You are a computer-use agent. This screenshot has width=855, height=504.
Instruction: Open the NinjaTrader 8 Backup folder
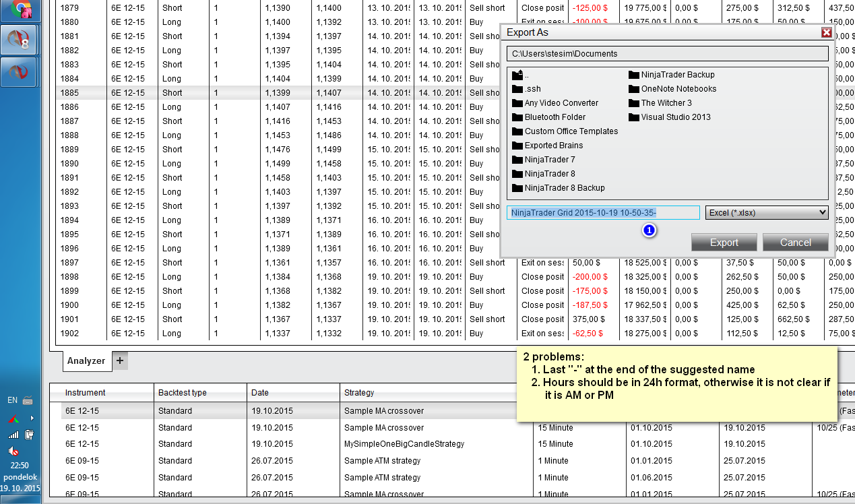[x=559, y=188]
